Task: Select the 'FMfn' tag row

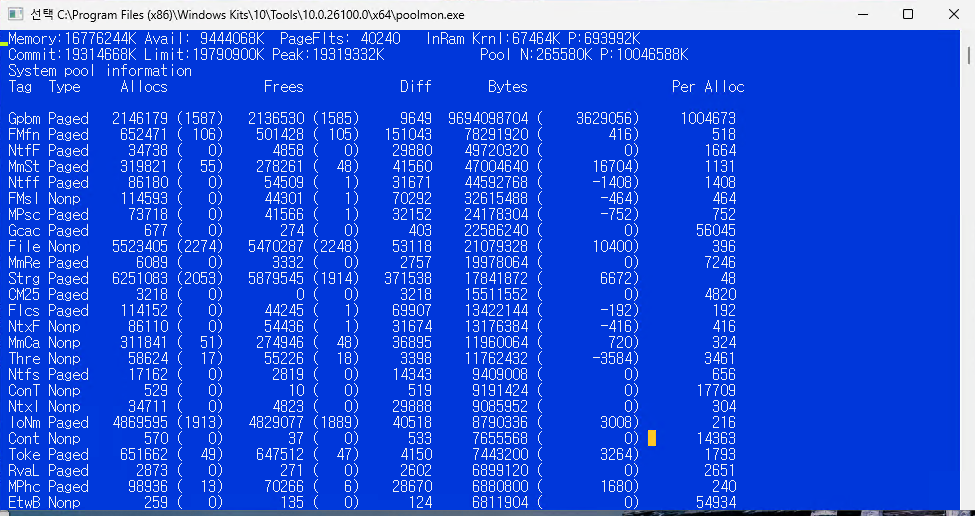Action: pyautogui.click(x=372, y=134)
